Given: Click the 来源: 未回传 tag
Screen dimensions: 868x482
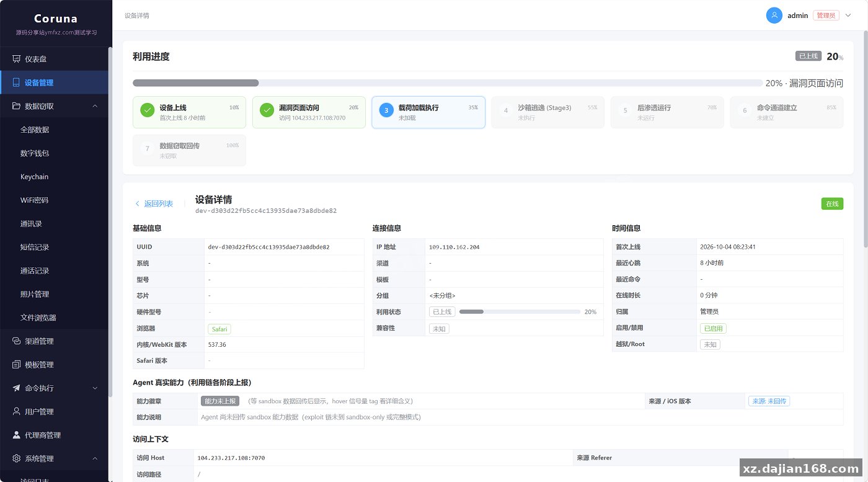Looking at the screenshot, I should point(769,401).
